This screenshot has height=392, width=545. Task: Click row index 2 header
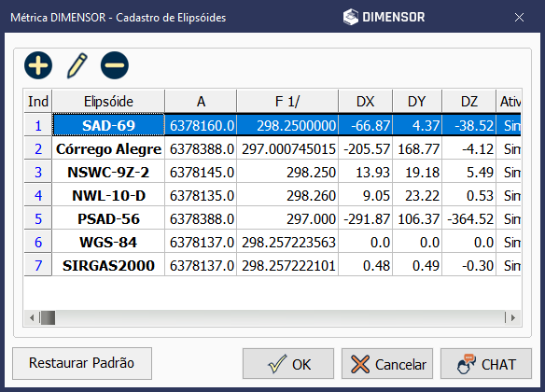point(38,148)
